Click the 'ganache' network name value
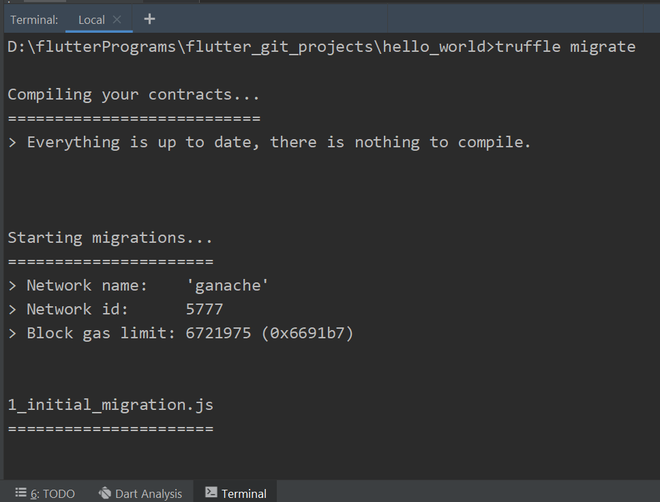Screen dimensions: 660x502 pyautogui.click(x=227, y=285)
